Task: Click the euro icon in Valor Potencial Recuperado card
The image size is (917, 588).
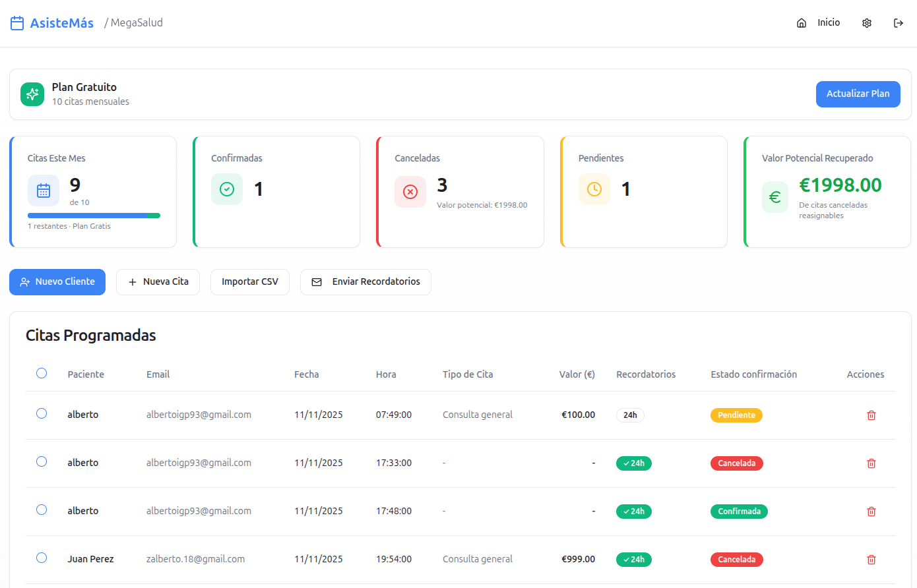Action: (775, 196)
